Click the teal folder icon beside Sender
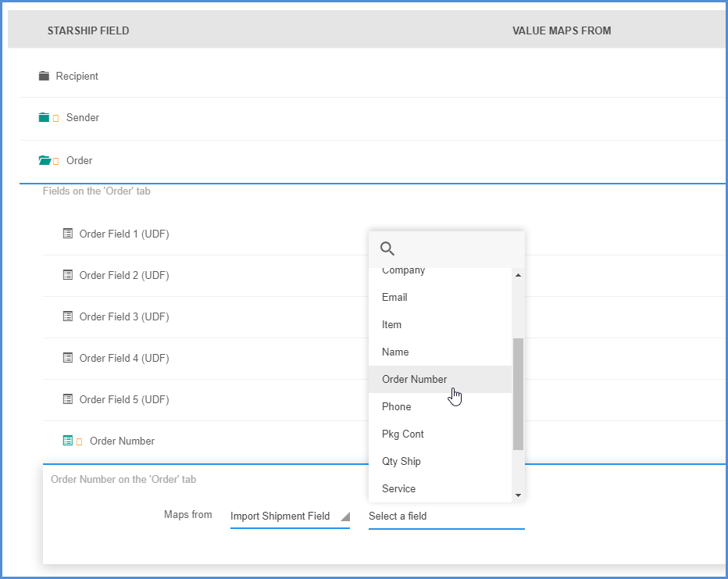728x579 pixels. [x=45, y=117]
